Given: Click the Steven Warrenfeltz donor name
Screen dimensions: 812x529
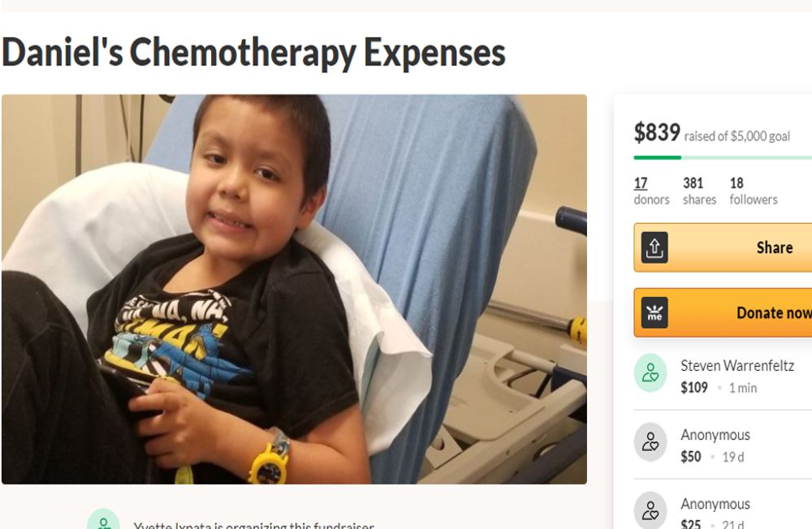Looking at the screenshot, I should pos(737,366).
